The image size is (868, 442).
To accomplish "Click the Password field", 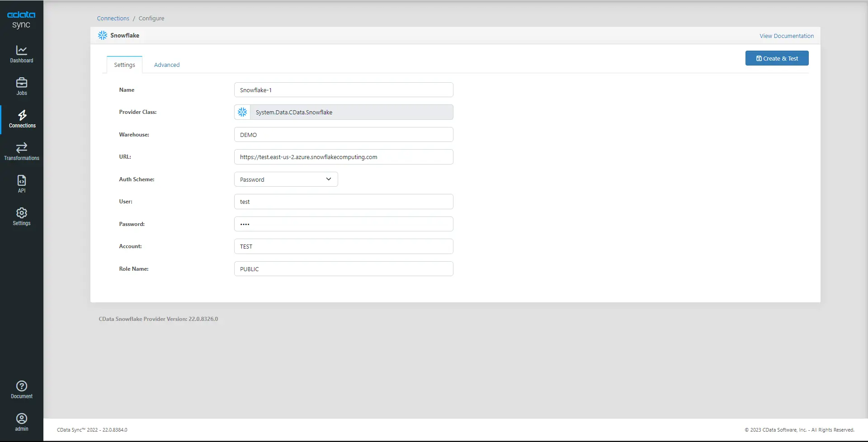I will pyautogui.click(x=344, y=224).
